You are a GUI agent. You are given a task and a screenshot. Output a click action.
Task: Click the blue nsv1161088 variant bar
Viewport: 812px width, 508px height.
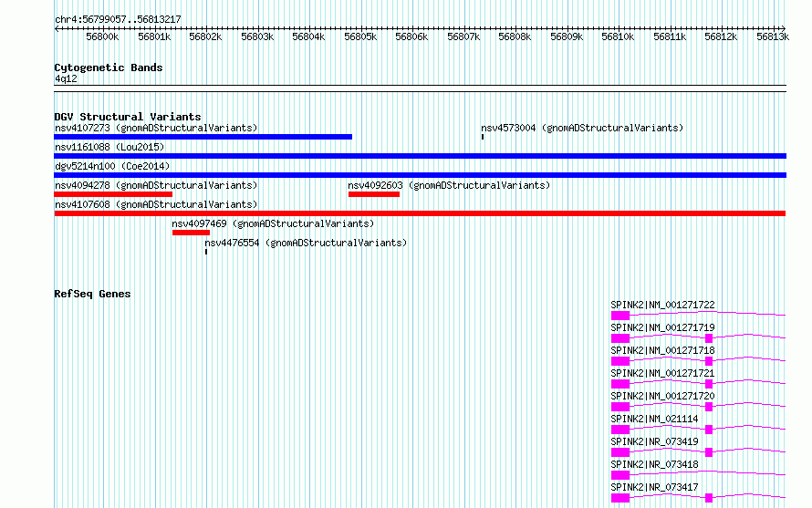[x=420, y=156]
